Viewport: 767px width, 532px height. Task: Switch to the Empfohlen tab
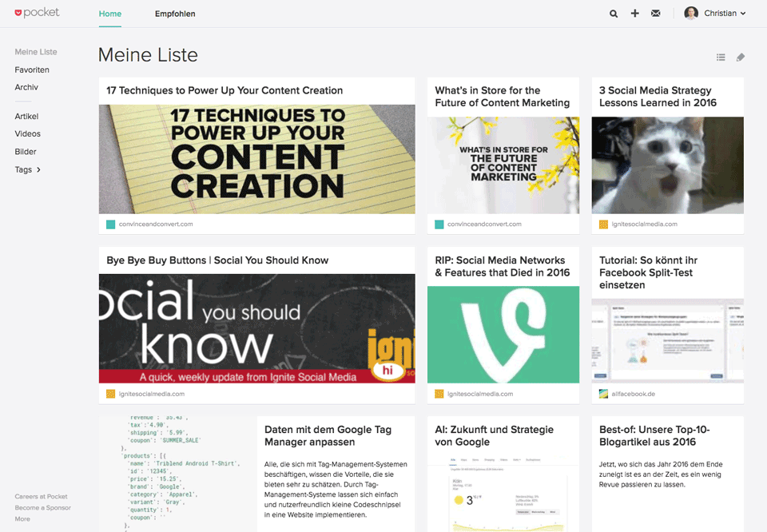click(175, 14)
